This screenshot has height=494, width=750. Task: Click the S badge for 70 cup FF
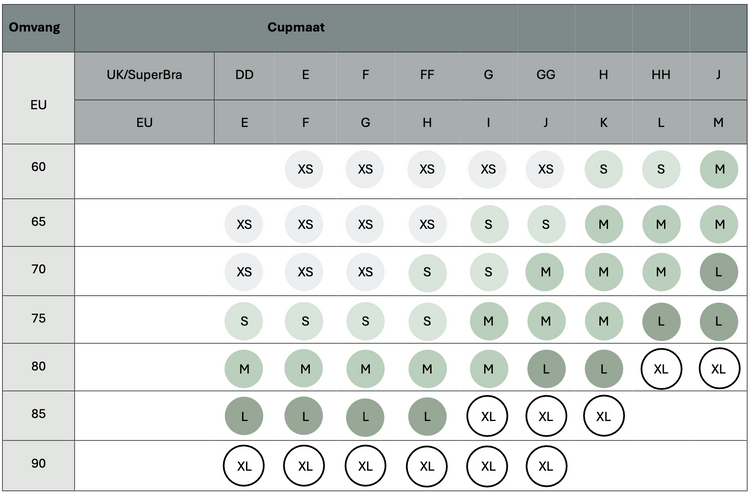coord(427,272)
